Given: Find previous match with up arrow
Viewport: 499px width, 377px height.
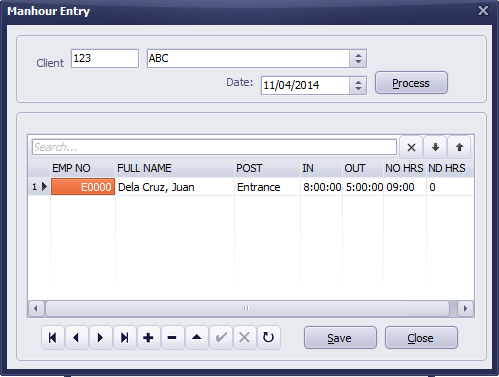Looking at the screenshot, I should [x=459, y=147].
